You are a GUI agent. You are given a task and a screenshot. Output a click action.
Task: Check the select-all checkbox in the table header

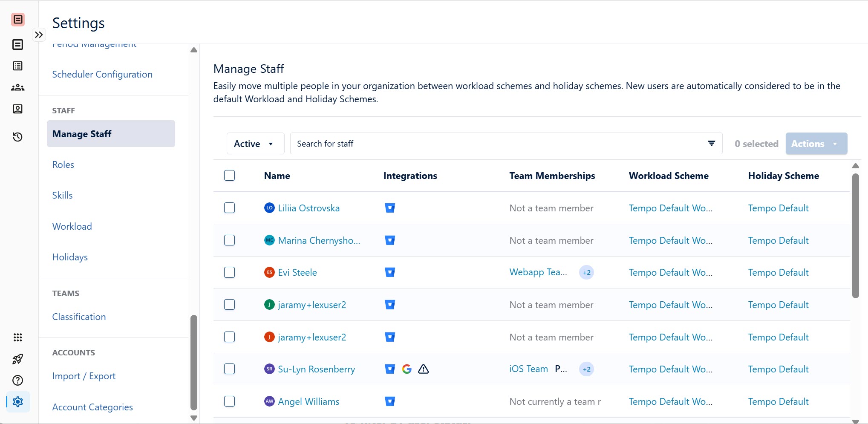(x=229, y=175)
